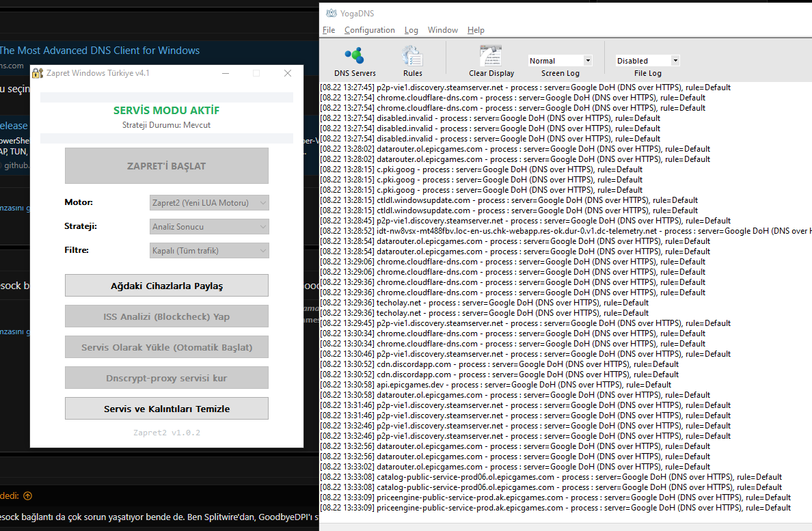Open 'The Most Advanced DNS Client for Windows' link
This screenshot has width=812, height=531.
(x=99, y=50)
